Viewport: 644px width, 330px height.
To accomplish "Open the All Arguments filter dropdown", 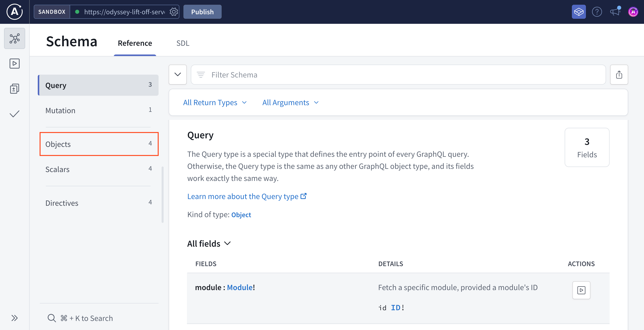I will point(290,102).
